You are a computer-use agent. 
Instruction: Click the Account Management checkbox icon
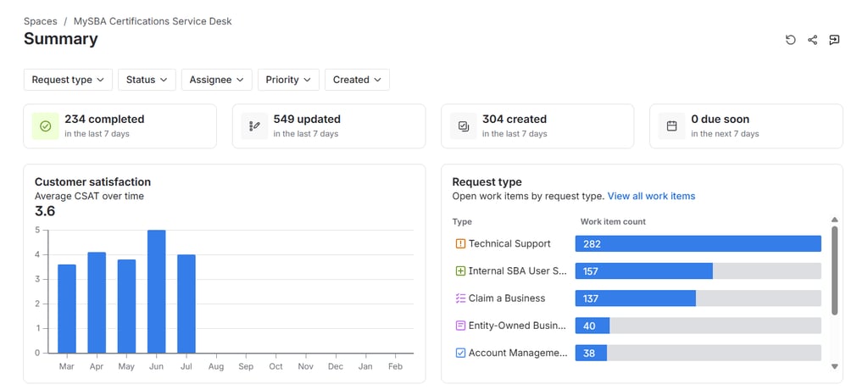[x=461, y=353]
